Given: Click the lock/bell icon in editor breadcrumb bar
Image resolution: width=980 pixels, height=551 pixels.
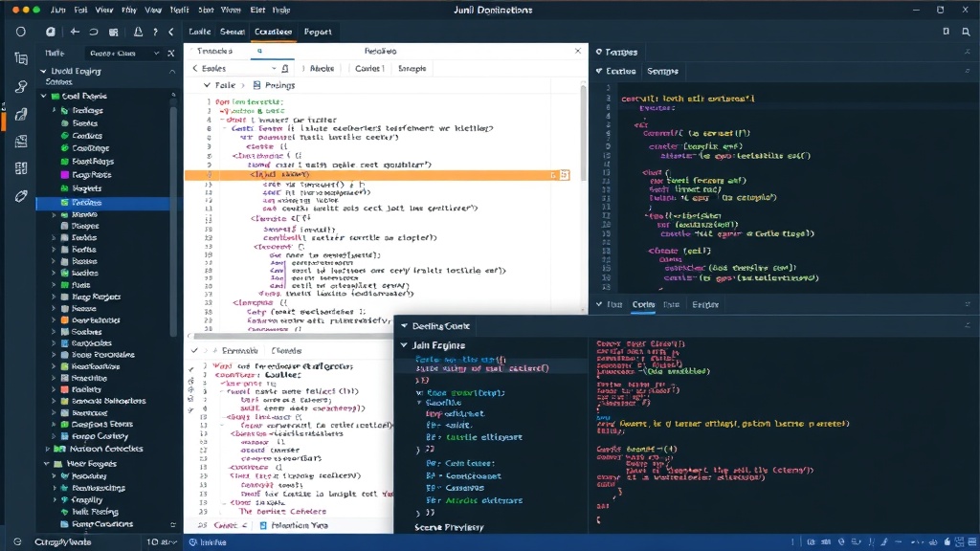Looking at the screenshot, I should click(x=285, y=68).
